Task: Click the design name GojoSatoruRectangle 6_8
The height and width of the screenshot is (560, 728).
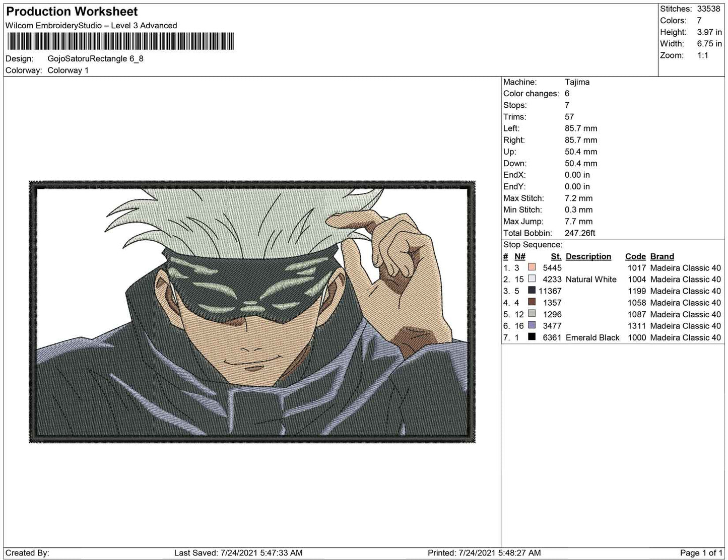Action: (96, 58)
